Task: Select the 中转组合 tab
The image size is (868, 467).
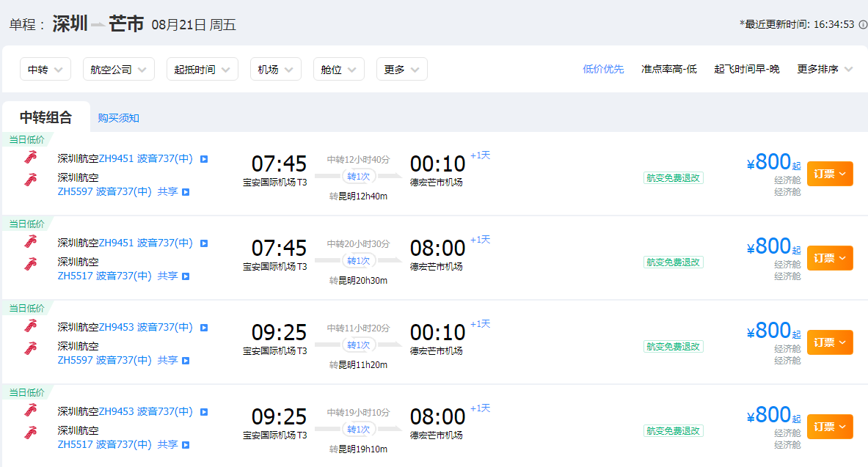Action: [x=46, y=117]
